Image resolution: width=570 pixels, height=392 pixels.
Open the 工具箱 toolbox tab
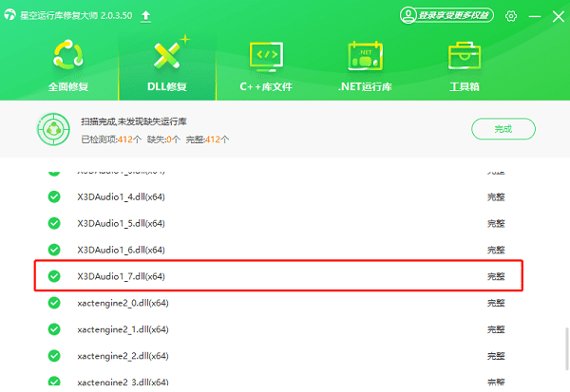[x=465, y=66]
